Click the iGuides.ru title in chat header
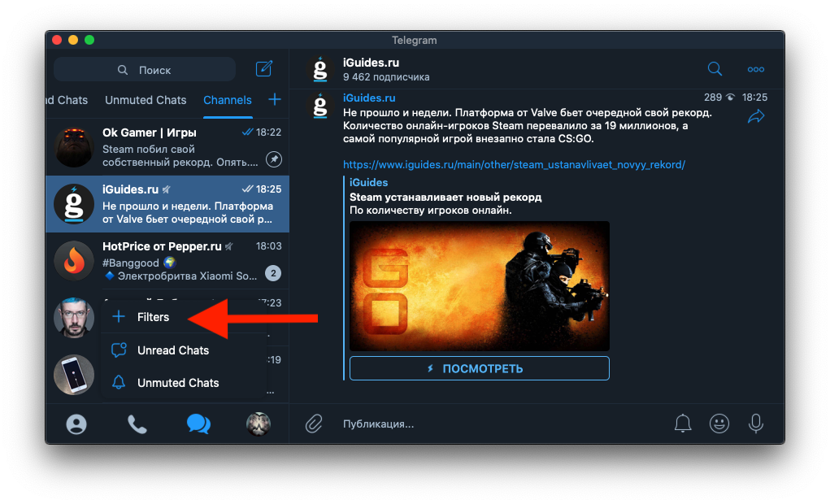Image resolution: width=830 pixels, height=504 pixels. tap(371, 63)
